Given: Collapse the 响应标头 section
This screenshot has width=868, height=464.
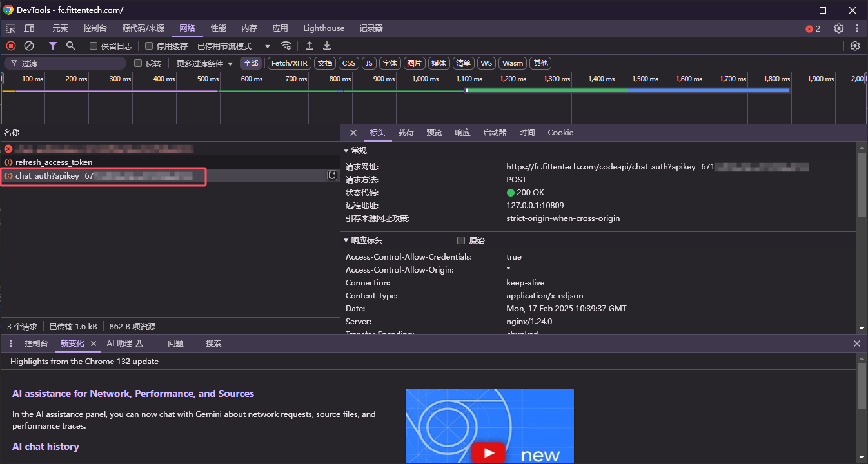Looking at the screenshot, I should click(x=363, y=240).
